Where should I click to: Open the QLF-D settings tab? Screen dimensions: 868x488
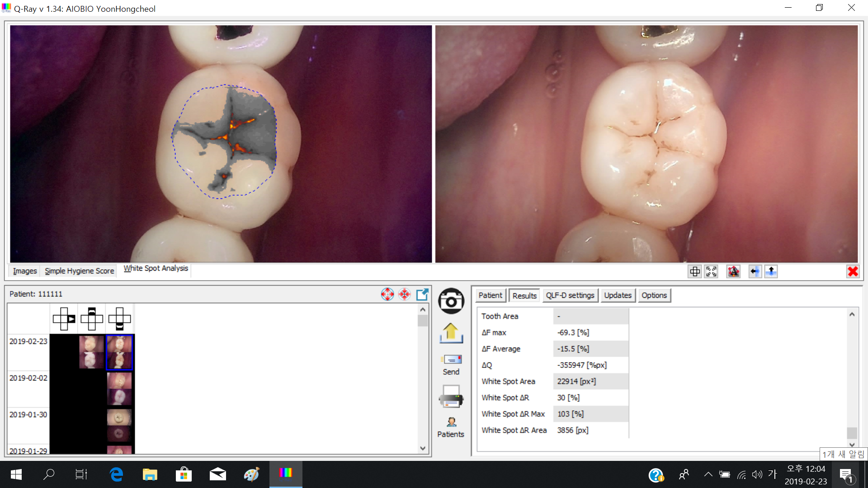tap(570, 295)
